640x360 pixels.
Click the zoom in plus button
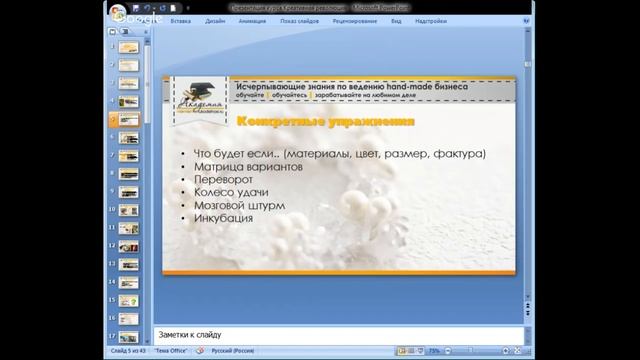click(505, 351)
